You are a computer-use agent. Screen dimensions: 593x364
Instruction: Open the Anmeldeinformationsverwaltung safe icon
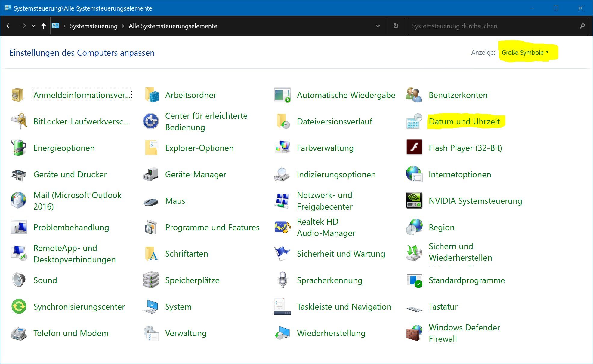(18, 95)
